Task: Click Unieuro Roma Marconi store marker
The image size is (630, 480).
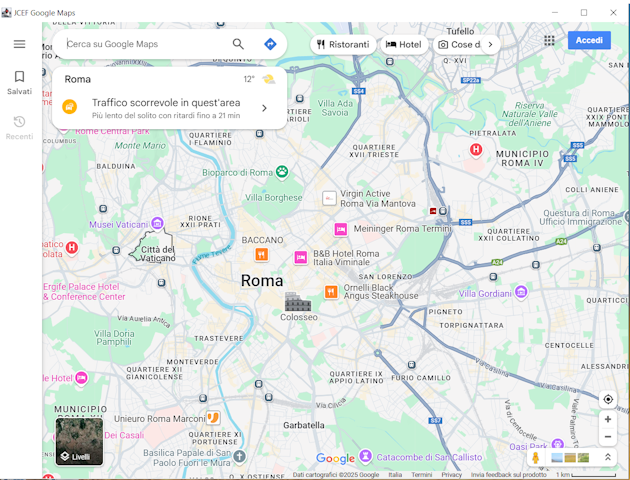Action: pyautogui.click(x=213, y=418)
